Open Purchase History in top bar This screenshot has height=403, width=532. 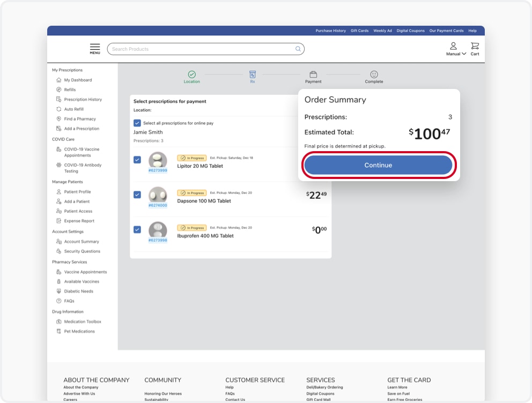pos(330,31)
